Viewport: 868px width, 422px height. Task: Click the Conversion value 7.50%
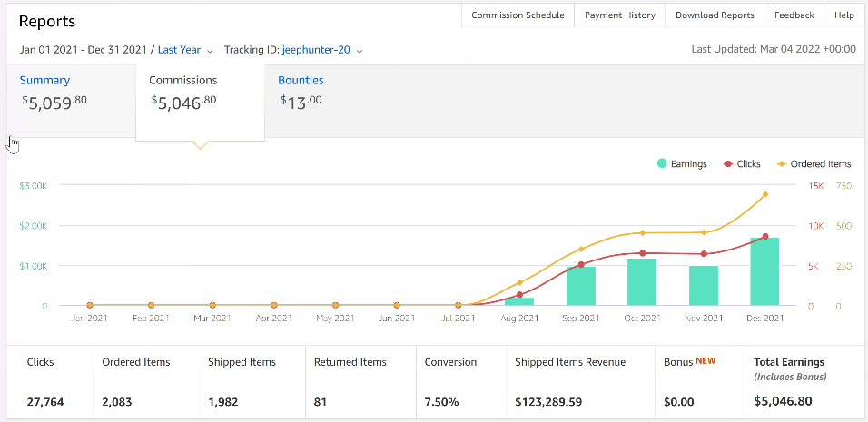pyautogui.click(x=442, y=401)
